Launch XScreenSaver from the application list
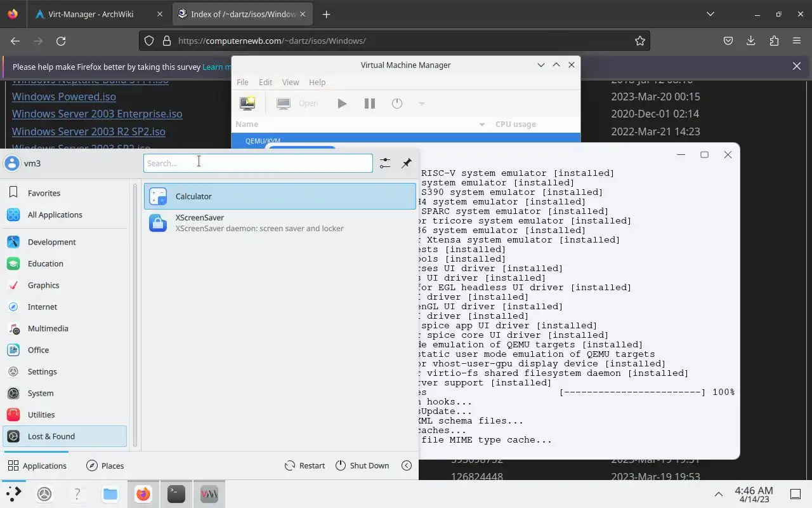The width and height of the screenshot is (812, 508). coord(280,223)
